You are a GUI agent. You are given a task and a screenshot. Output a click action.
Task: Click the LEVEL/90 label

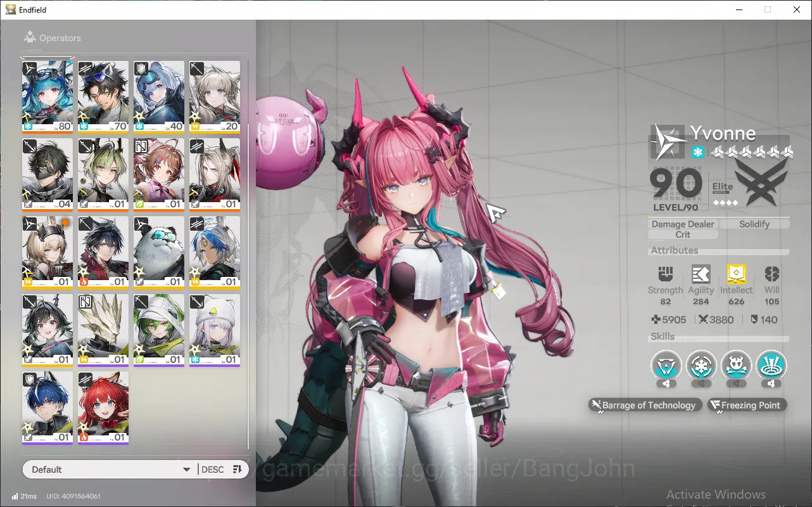(675, 208)
